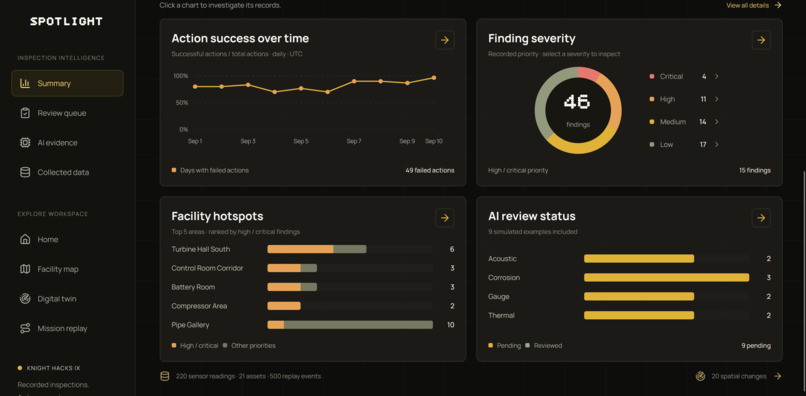This screenshot has width=806, height=396.
Task: Click the Facility map icon
Action: (25, 269)
